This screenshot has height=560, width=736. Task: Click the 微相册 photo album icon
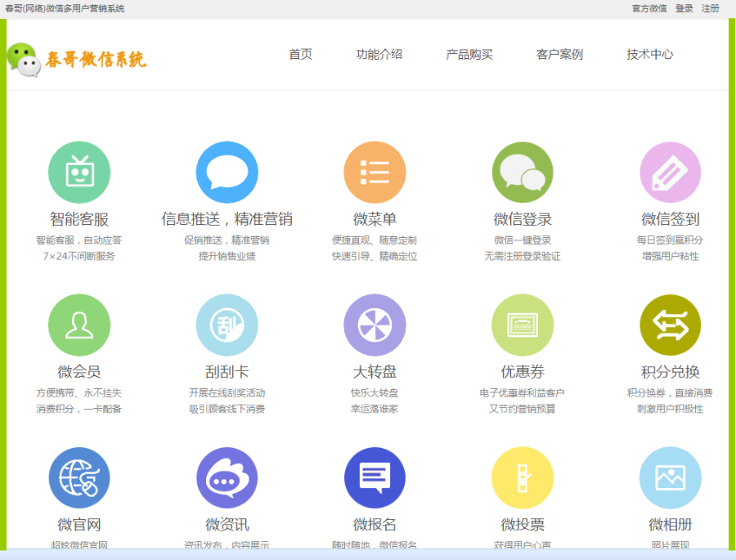tap(670, 478)
